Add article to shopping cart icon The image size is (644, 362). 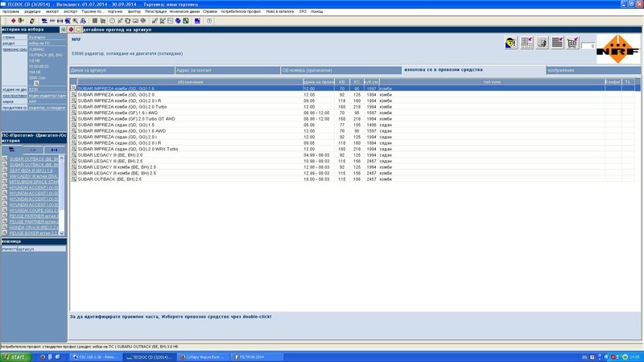pyautogui.click(x=572, y=43)
